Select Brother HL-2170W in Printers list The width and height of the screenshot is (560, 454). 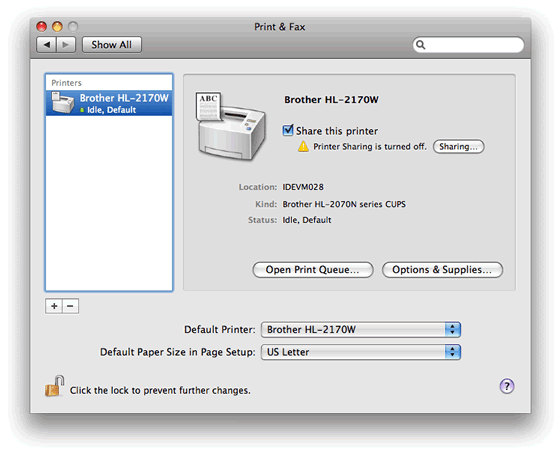[109, 103]
